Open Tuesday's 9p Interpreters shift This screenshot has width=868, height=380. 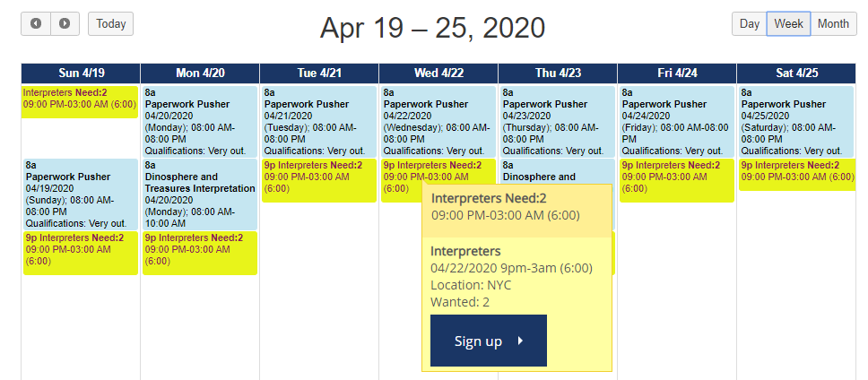(x=318, y=177)
